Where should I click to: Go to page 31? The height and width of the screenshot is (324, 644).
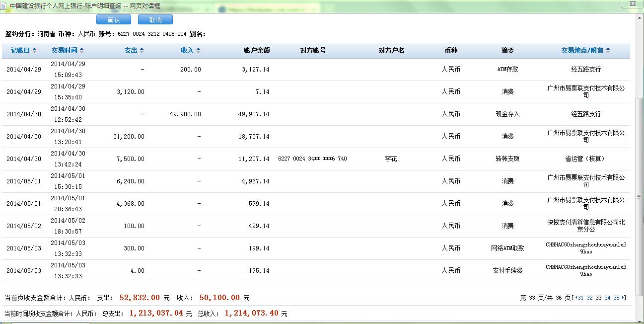point(580,298)
